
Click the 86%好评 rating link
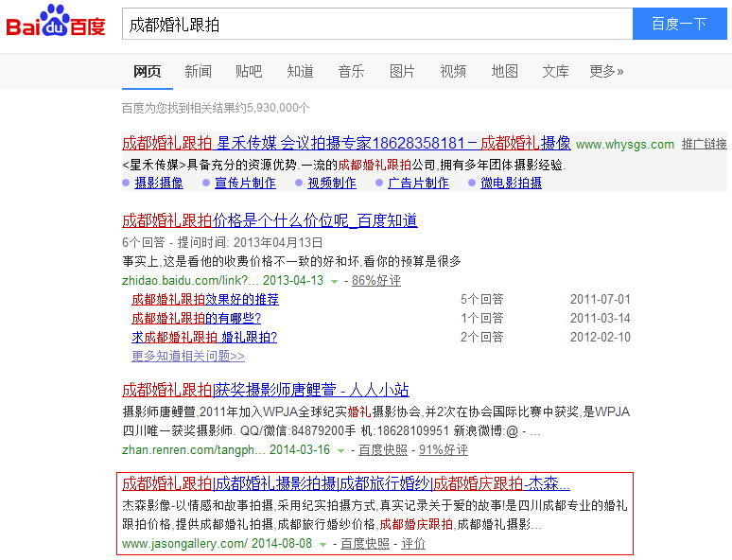click(375, 281)
